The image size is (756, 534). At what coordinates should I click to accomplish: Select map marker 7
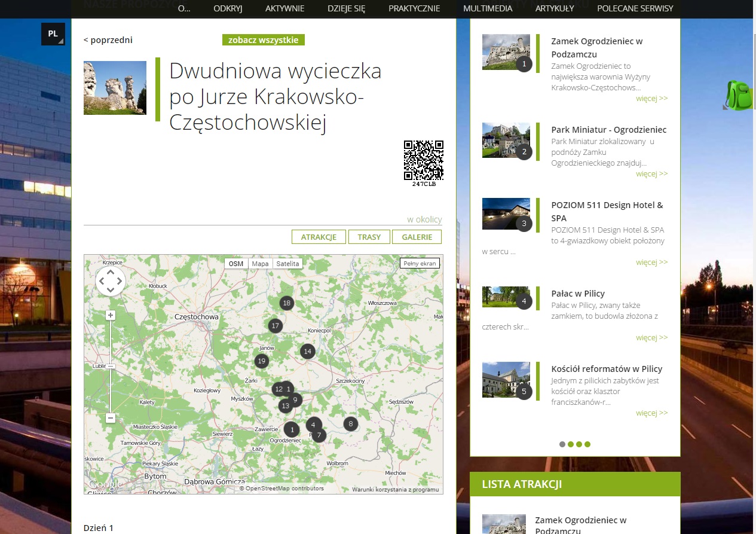click(x=319, y=435)
